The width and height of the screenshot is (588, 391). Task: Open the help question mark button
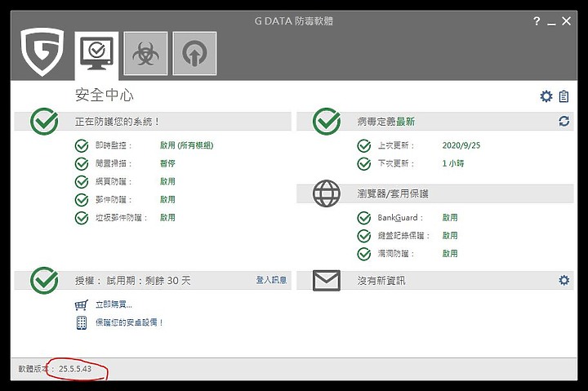[x=537, y=21]
